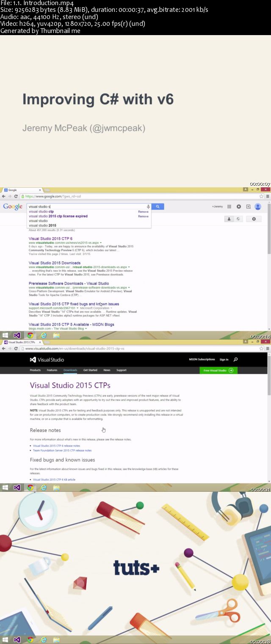Screen dimensions: 271x644
Task: Open Visual Studio icon on taskbar below Google results
Action: pos(17,335)
